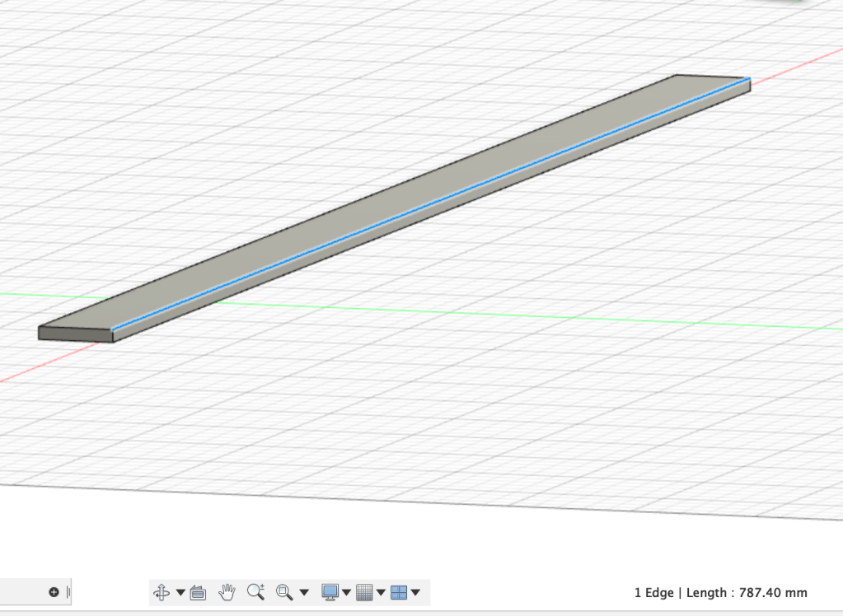Expand the Display Settings dropdown arrow
Viewport: 843px width, 616px height.
(346, 592)
